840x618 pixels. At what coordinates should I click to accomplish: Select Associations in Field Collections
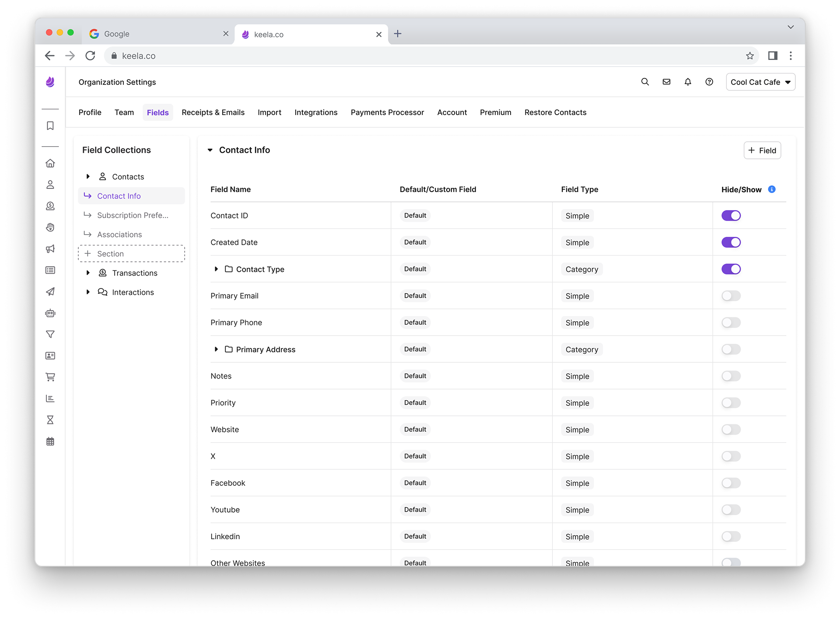[x=119, y=235]
